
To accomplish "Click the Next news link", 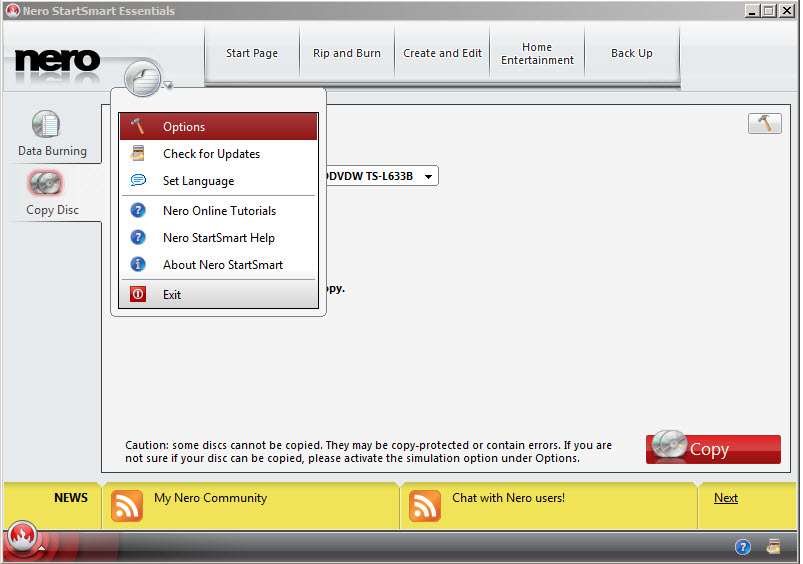I will click(726, 498).
